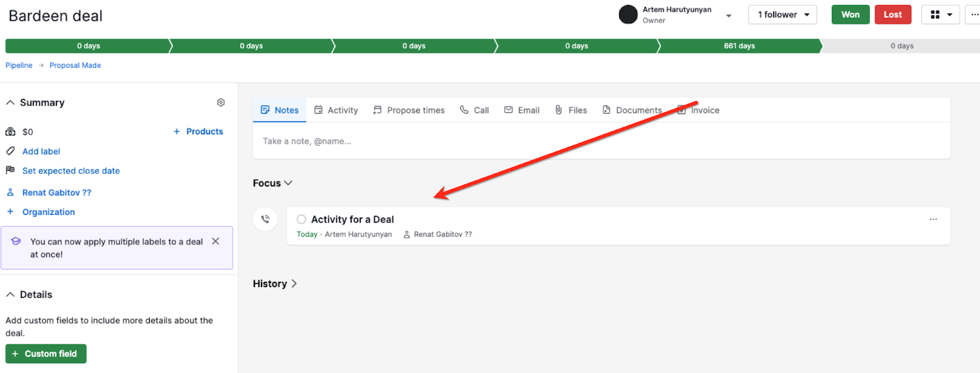
Task: Open the Call tab
Action: (x=475, y=110)
